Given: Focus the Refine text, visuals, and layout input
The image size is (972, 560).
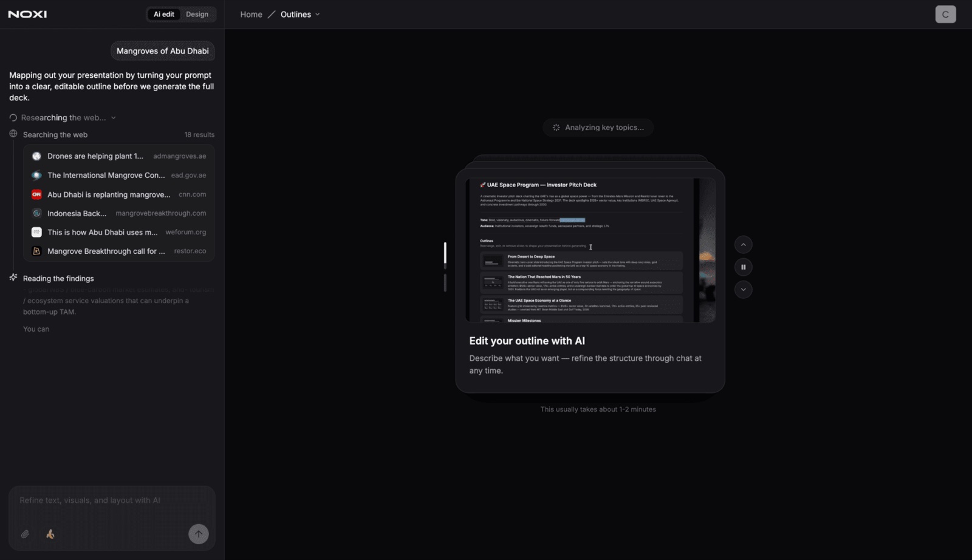Looking at the screenshot, I should click(112, 500).
